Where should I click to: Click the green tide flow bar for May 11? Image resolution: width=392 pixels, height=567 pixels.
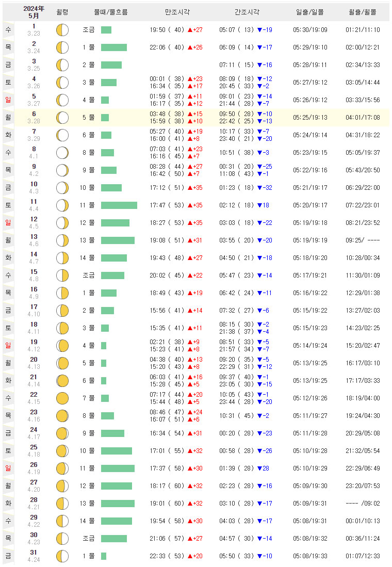coord(119,205)
